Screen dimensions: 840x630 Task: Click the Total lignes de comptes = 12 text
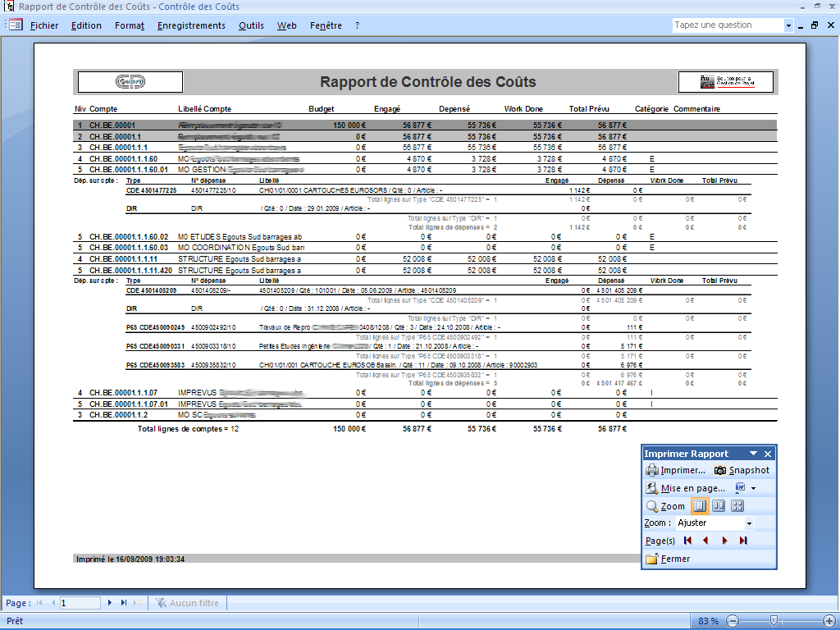tap(188, 429)
